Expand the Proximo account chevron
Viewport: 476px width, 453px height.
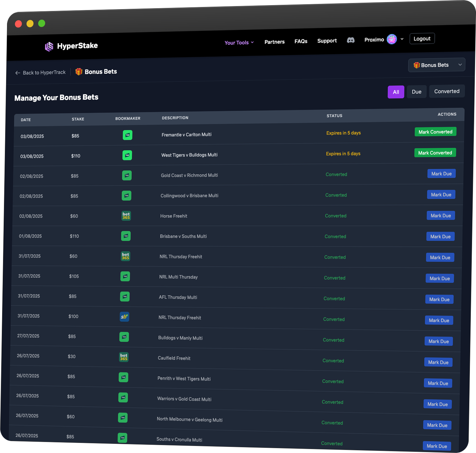(x=402, y=39)
